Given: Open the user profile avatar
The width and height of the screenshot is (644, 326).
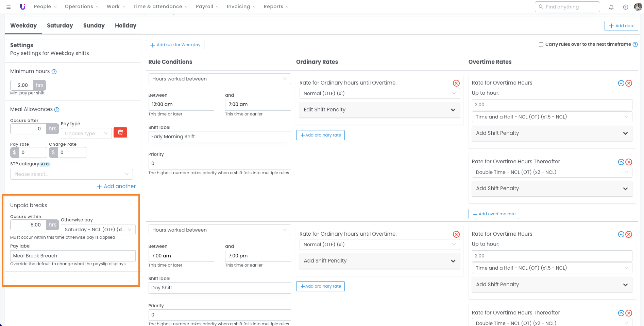Looking at the screenshot, I should click(638, 7).
